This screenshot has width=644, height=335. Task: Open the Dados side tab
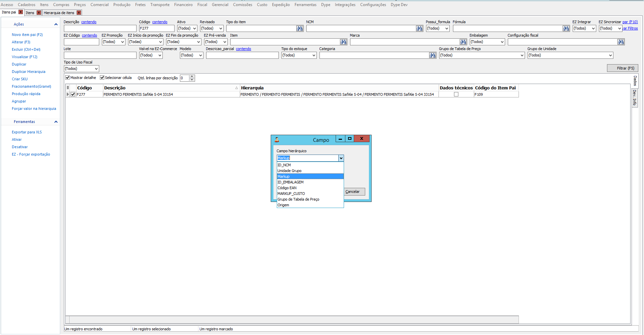tap(635, 81)
